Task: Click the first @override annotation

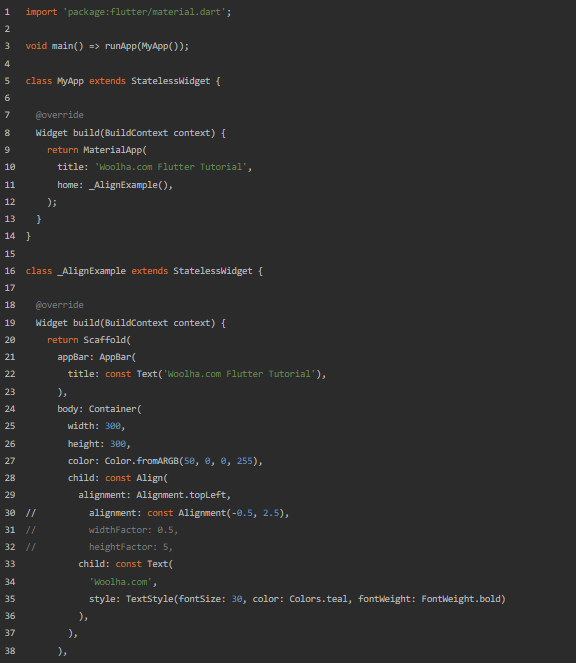Action: 60,115
